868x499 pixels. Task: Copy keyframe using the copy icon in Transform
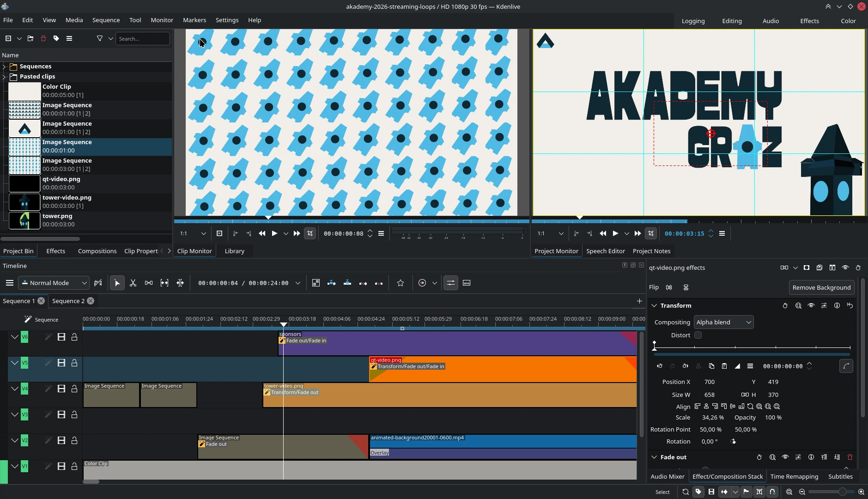point(711,366)
